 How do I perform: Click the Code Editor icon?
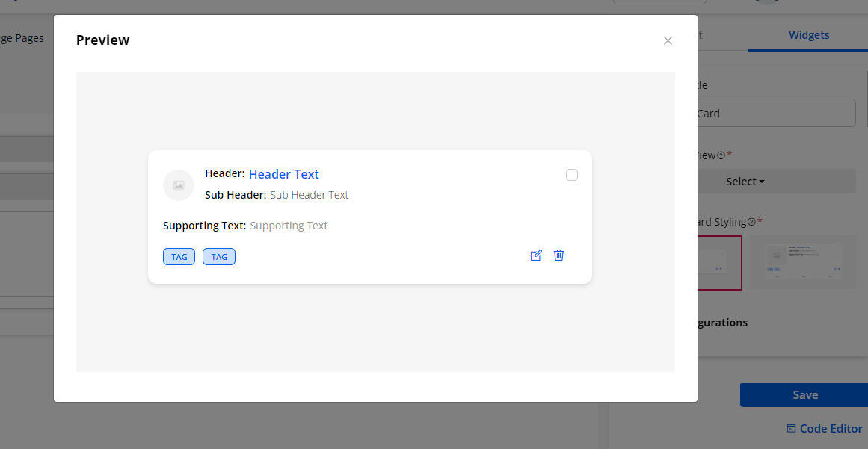(x=791, y=429)
